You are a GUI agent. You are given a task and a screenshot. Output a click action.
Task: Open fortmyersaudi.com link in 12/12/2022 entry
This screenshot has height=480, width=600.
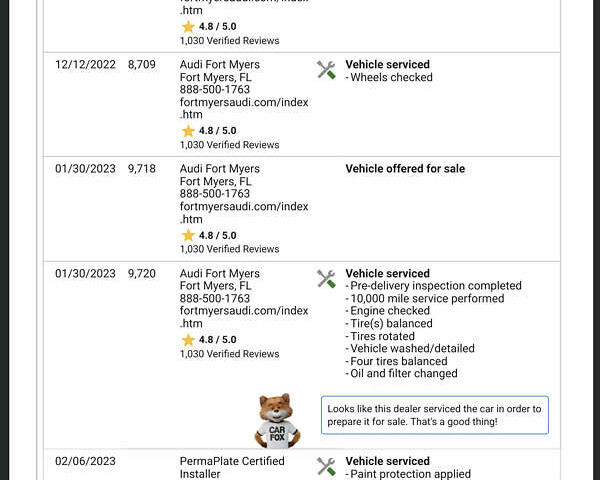tap(243, 108)
